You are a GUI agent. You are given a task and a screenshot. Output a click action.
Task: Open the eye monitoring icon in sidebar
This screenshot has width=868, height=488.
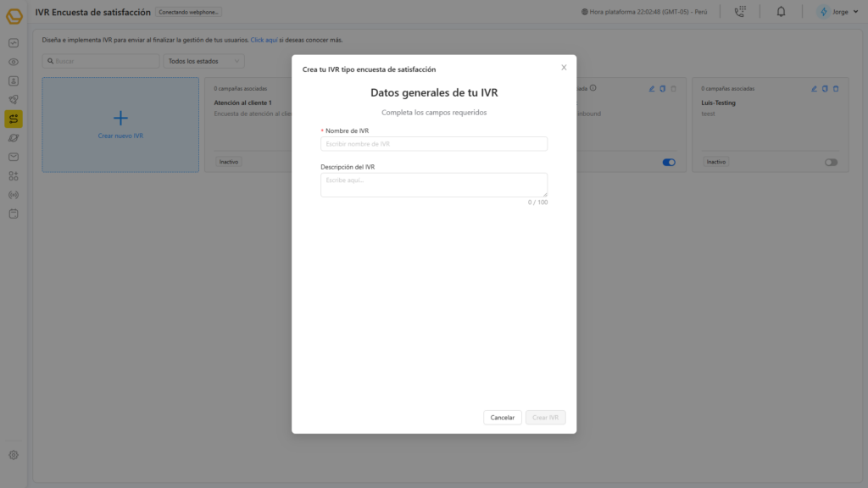coord(14,62)
